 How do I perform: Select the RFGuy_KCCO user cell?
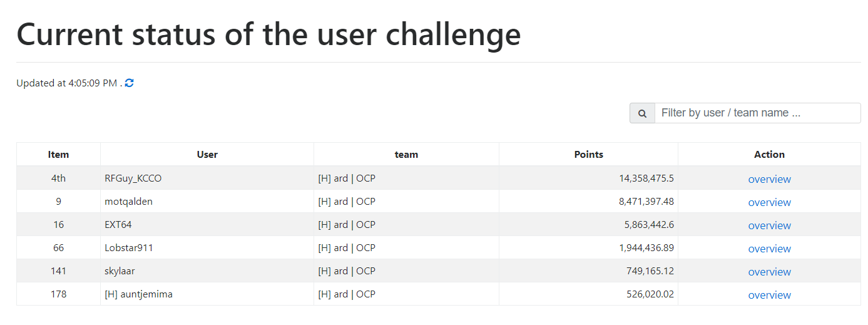point(207,178)
